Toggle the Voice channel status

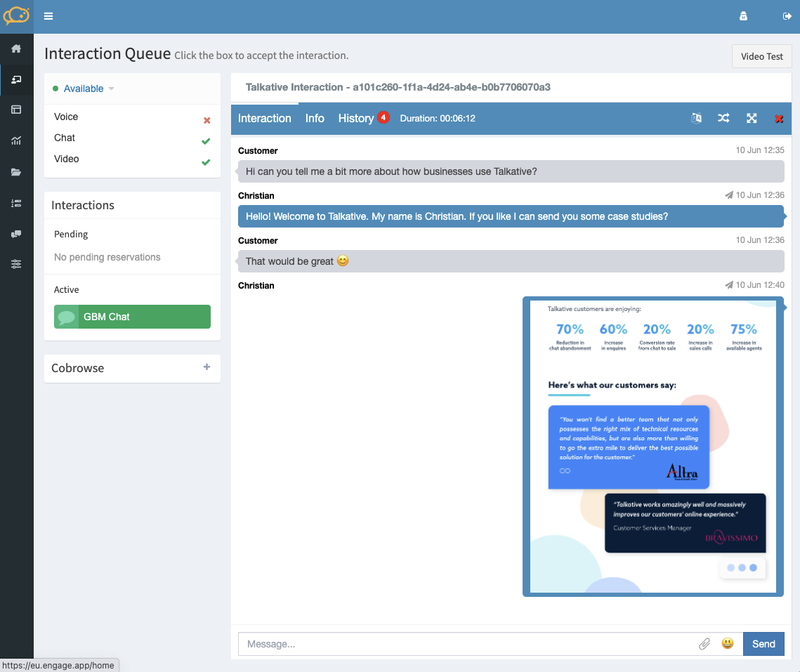click(206, 120)
